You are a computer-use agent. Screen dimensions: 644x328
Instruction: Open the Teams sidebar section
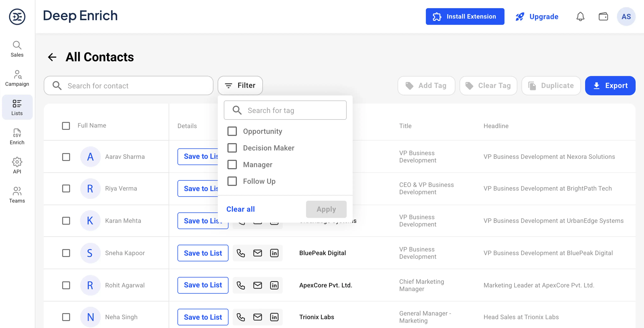pyautogui.click(x=17, y=195)
